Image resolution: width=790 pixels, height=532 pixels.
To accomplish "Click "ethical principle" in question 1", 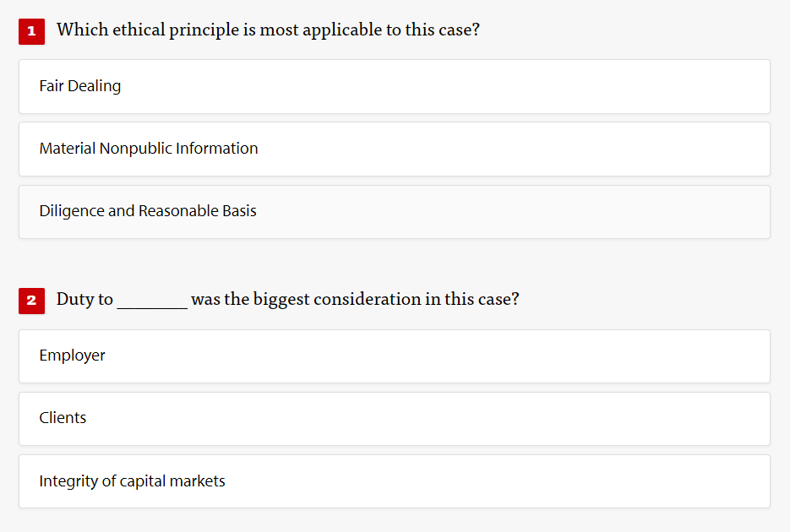I will pos(162,30).
